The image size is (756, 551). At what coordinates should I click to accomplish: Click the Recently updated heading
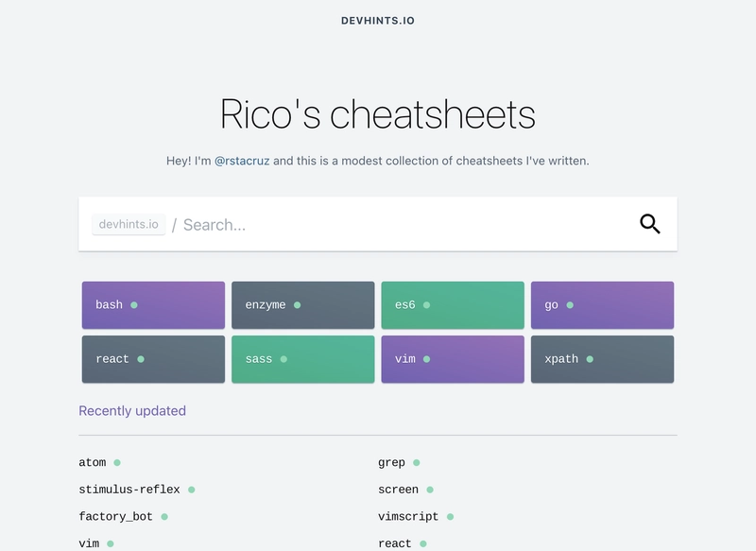[x=132, y=411]
